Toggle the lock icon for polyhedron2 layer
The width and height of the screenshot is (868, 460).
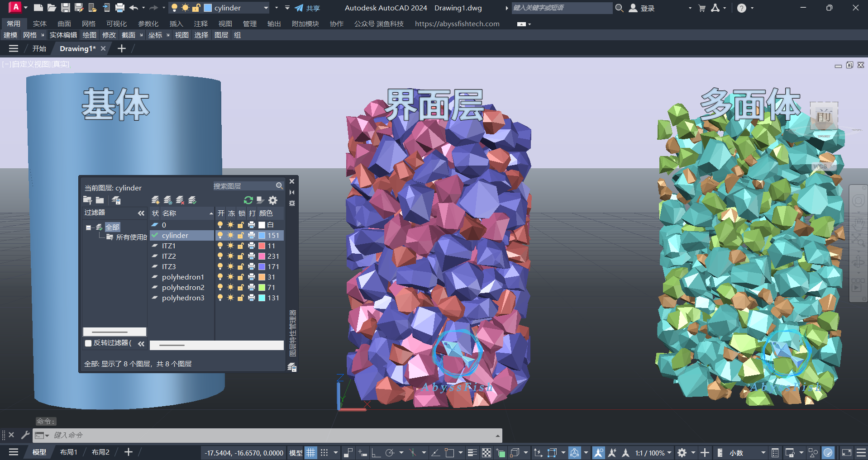click(x=241, y=287)
